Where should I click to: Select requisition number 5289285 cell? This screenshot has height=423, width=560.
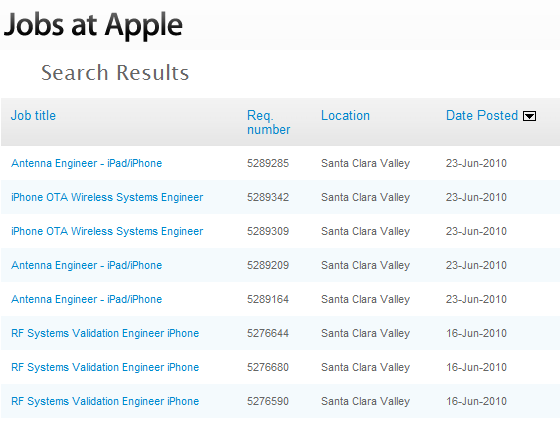coord(268,163)
